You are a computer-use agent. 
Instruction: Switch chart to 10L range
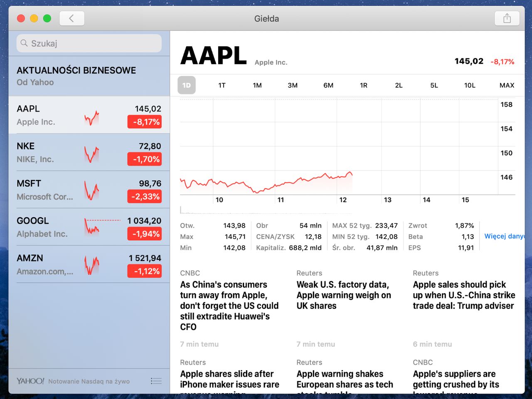coord(470,85)
